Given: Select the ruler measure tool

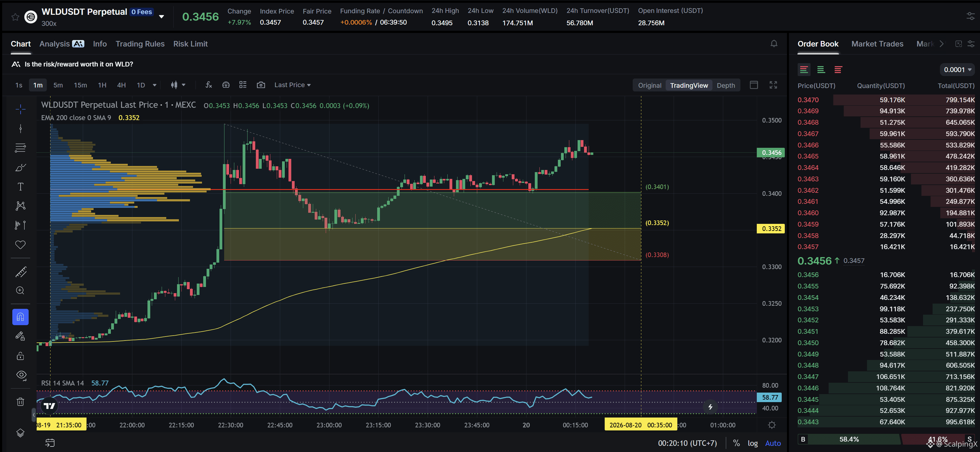Looking at the screenshot, I should point(21,272).
